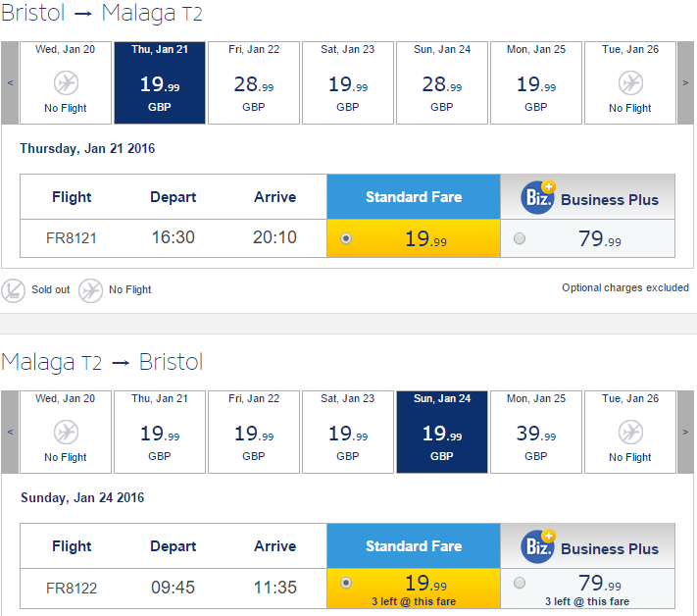Click the Biz plus badge in return fare header
The width and height of the screenshot is (697, 616).
click(538, 546)
